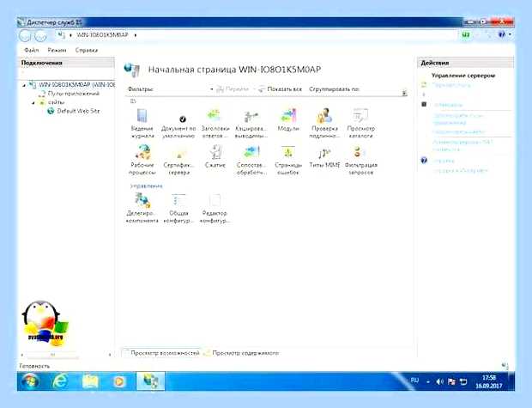
Task: Click the RU language indicator in taskbar
Action: (414, 381)
